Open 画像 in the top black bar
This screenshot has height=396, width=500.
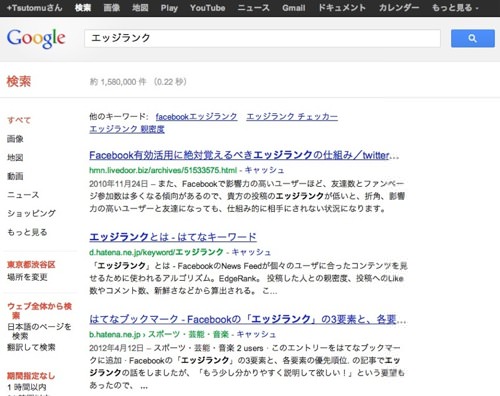111,8
